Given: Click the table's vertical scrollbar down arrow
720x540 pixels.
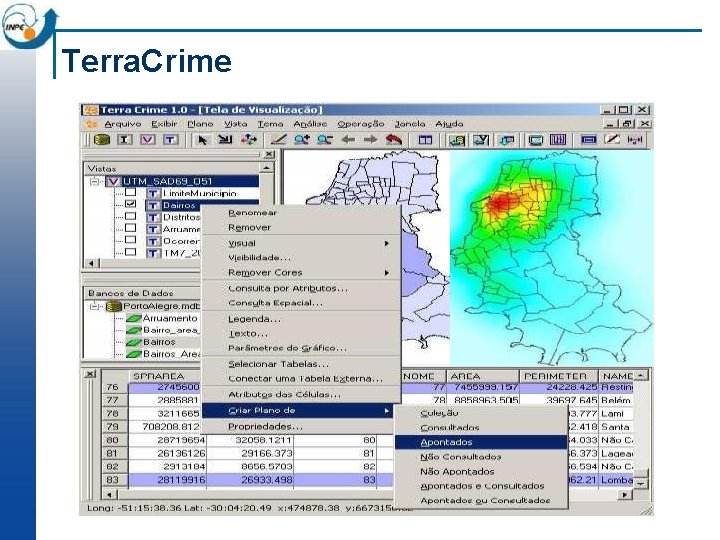Looking at the screenshot, I should click(x=641, y=484).
